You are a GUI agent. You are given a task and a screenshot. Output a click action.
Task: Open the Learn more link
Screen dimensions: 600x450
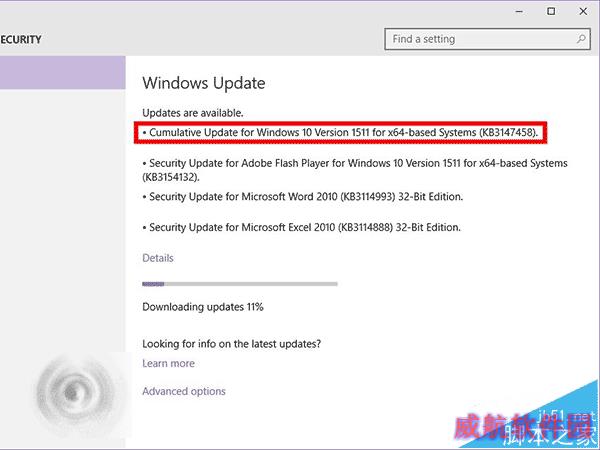pyautogui.click(x=168, y=363)
